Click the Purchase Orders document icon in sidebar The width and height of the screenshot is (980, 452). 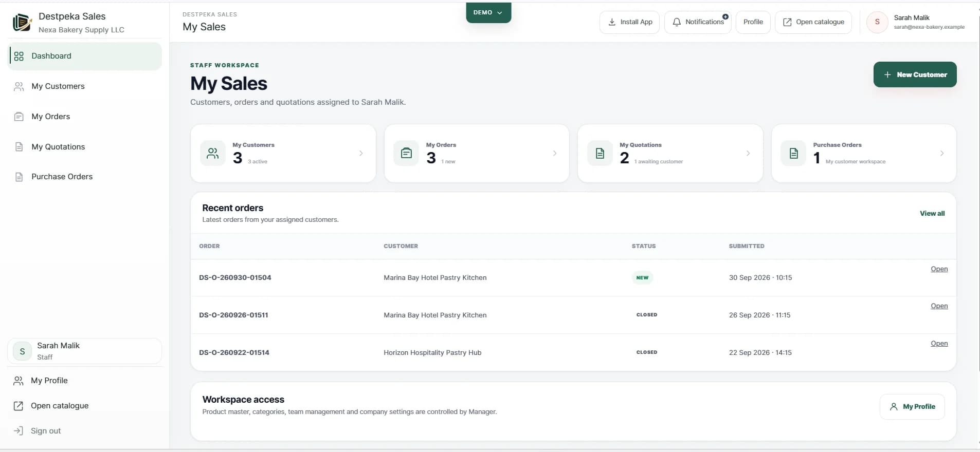point(19,177)
